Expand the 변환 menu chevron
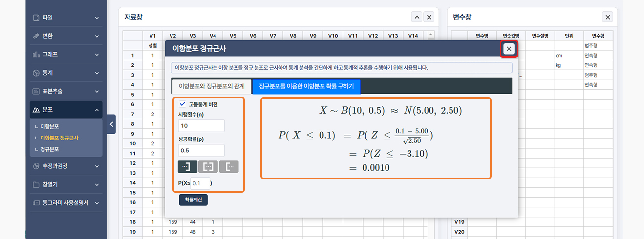This screenshot has height=239, width=644. [97, 36]
